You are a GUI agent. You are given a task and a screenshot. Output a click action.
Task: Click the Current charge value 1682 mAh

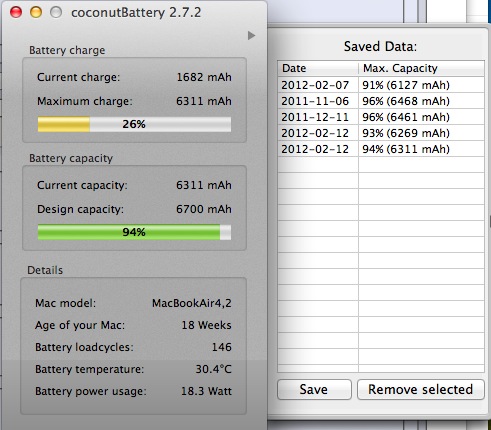tap(204, 77)
